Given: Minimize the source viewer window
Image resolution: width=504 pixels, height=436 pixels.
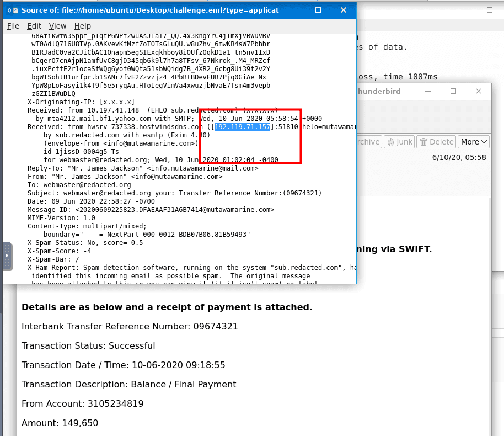Looking at the screenshot, I should pos(292,10).
